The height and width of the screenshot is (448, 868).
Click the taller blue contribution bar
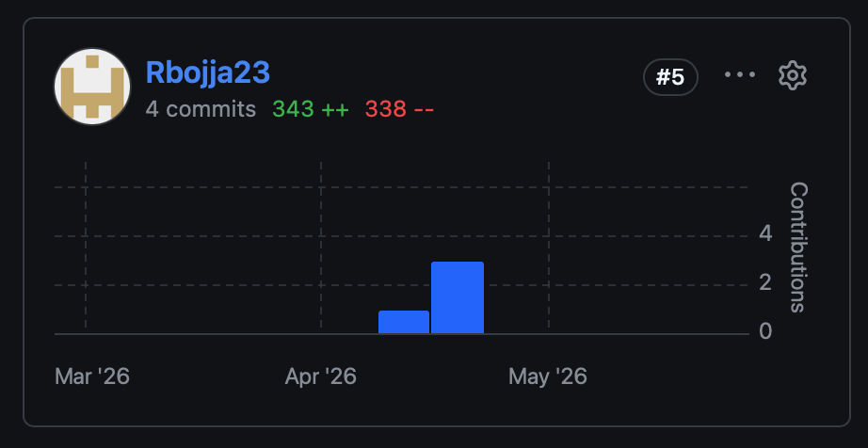pos(458,297)
